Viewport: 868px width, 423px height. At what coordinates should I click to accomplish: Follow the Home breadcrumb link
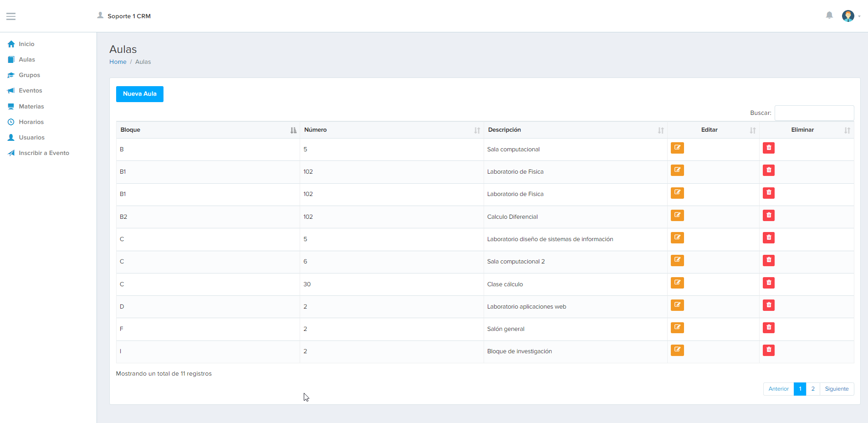[117, 62]
